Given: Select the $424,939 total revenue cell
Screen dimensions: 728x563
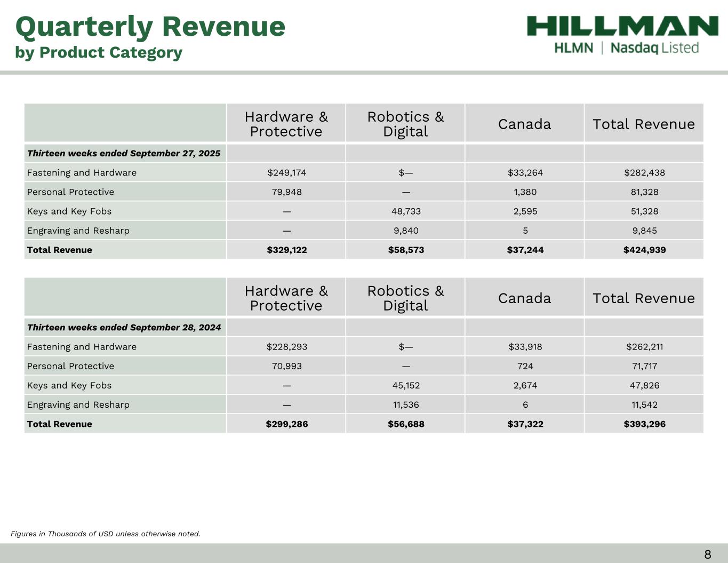Looking at the screenshot, I should pyautogui.click(x=644, y=250).
